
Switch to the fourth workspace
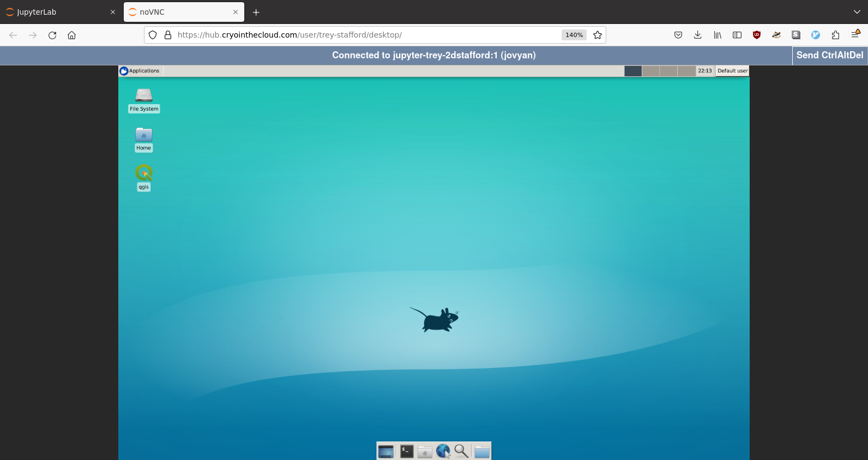click(x=686, y=71)
